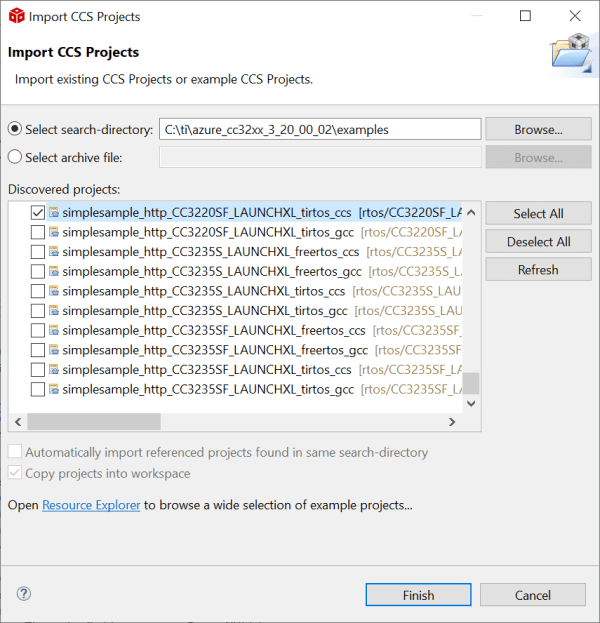The height and width of the screenshot is (623, 600).
Task: Click the horizontal scrollbar thumb
Action: coord(94,422)
